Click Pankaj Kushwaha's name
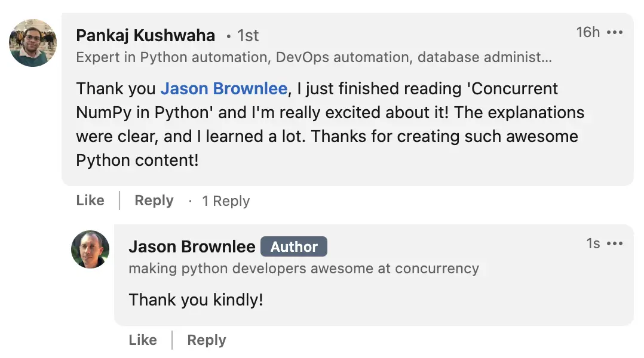Screen dimensions: 644x358 (x=145, y=35)
